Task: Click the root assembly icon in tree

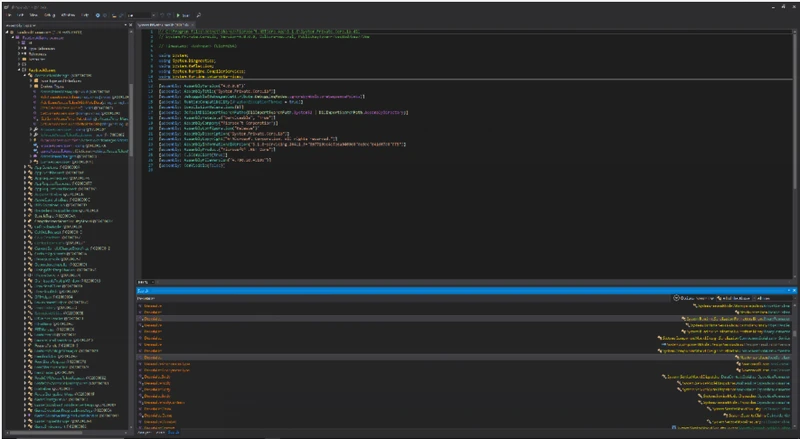Action: (x=12, y=32)
